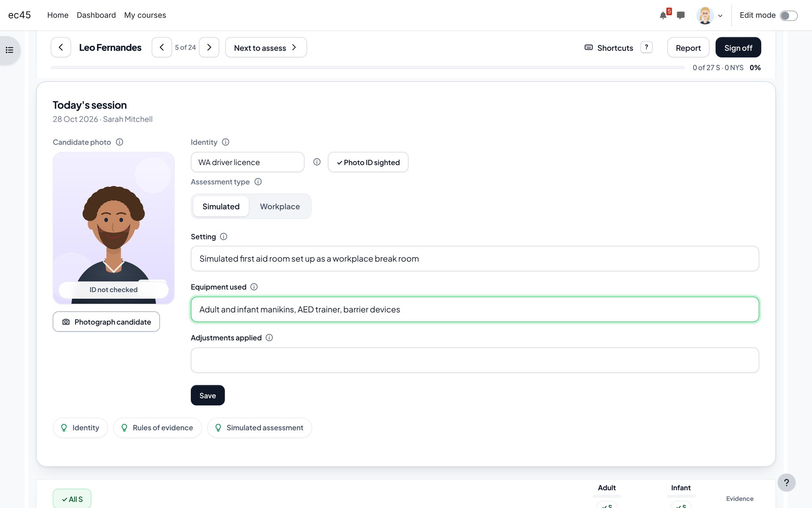Click the Adjustments applied field

(x=475, y=360)
